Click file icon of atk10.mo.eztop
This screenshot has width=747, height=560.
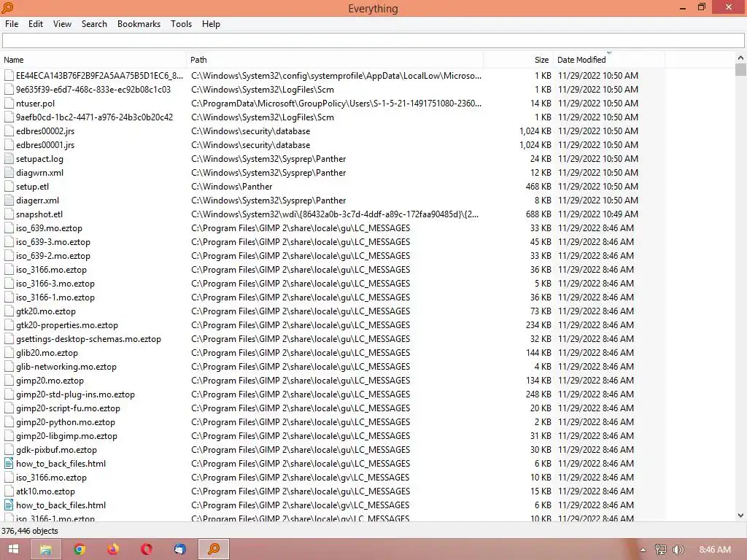[9, 491]
